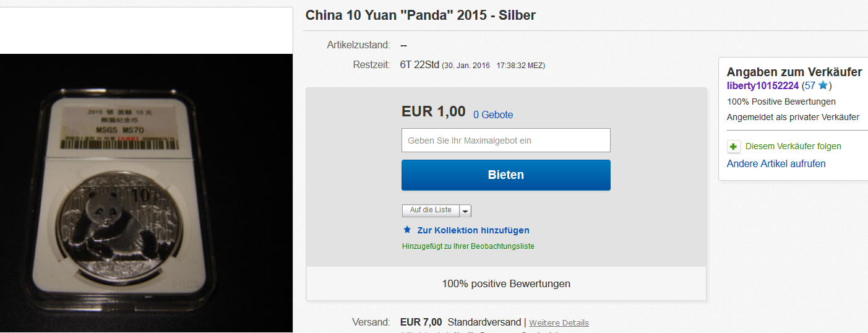Click the EUR 1,00 price text
This screenshot has height=333, width=868.
click(434, 111)
